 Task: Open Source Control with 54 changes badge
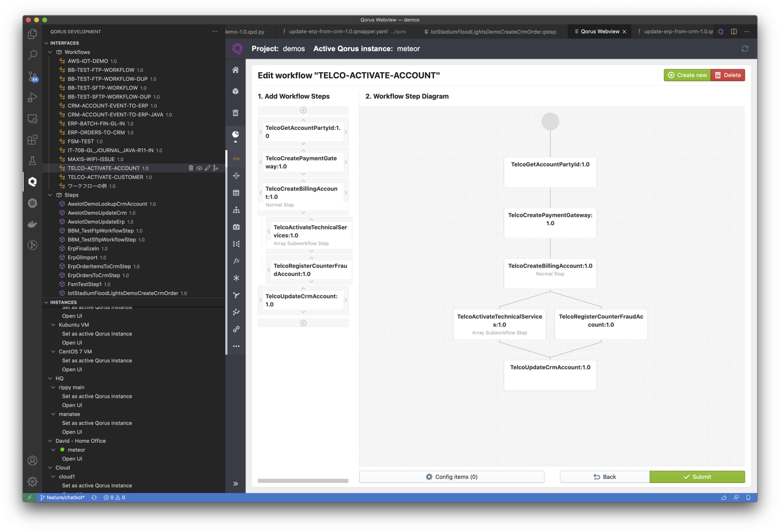[x=32, y=76]
